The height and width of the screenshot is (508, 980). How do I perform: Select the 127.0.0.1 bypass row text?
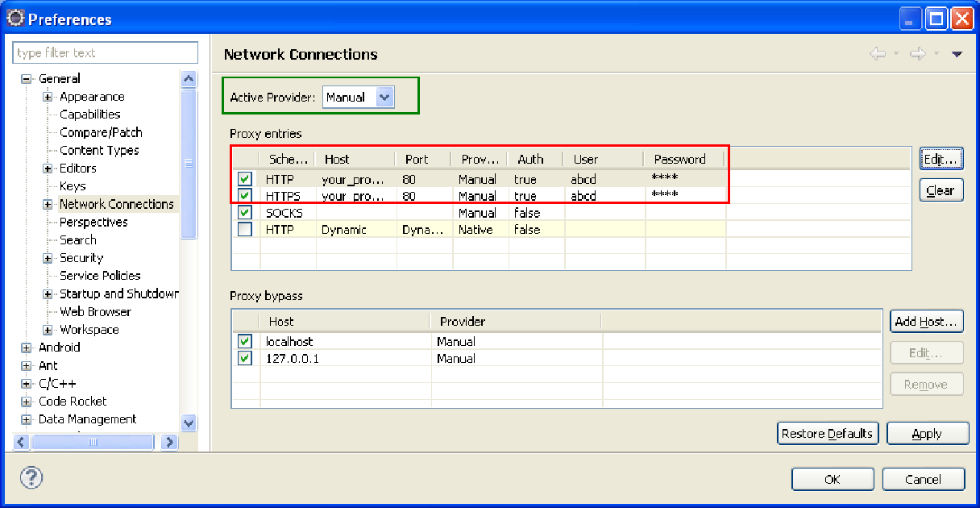pyautogui.click(x=292, y=358)
